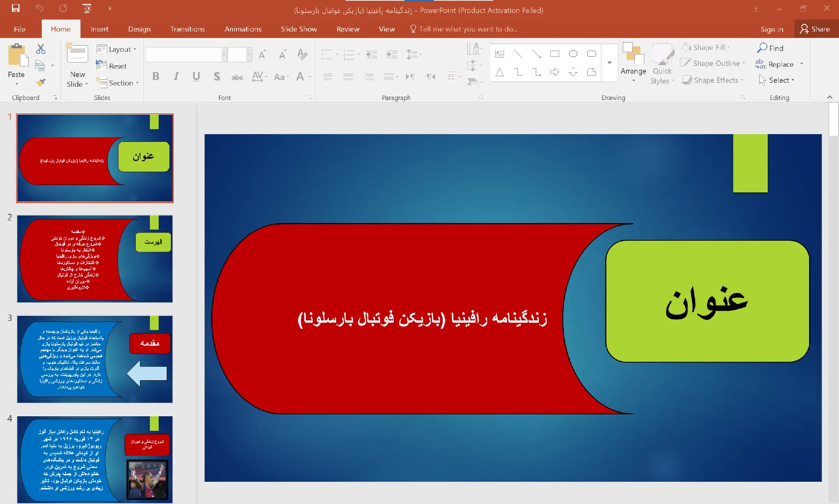Viewport: 839px width, 504px height.
Task: Open Quick Styles gallery
Action: pyautogui.click(x=662, y=64)
